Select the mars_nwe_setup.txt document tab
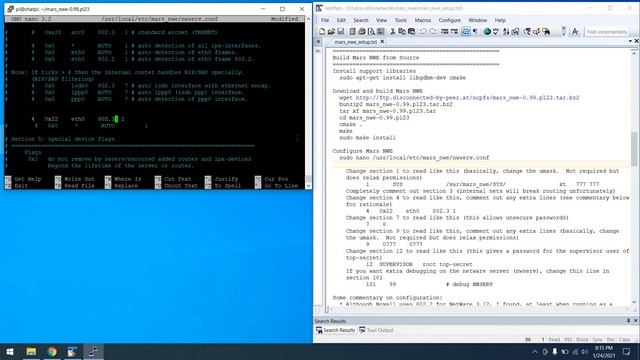640x360 pixels. point(355,42)
